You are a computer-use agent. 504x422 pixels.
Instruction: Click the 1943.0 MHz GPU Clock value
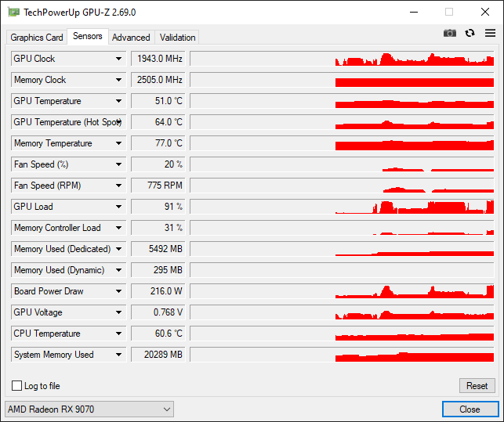158,59
